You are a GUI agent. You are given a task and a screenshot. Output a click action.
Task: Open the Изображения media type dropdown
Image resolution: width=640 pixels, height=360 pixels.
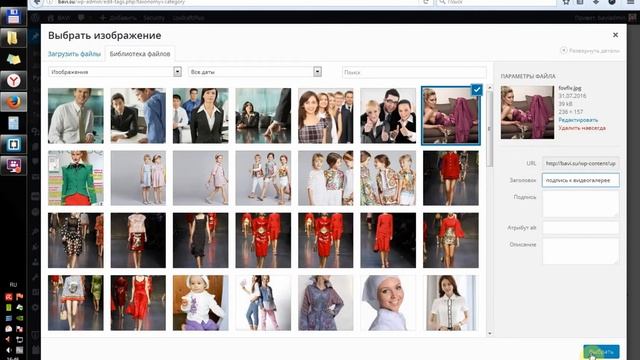point(115,72)
